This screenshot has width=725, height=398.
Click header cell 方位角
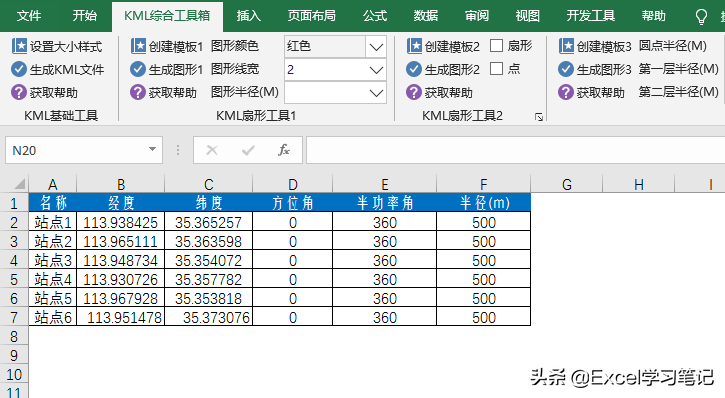293,203
